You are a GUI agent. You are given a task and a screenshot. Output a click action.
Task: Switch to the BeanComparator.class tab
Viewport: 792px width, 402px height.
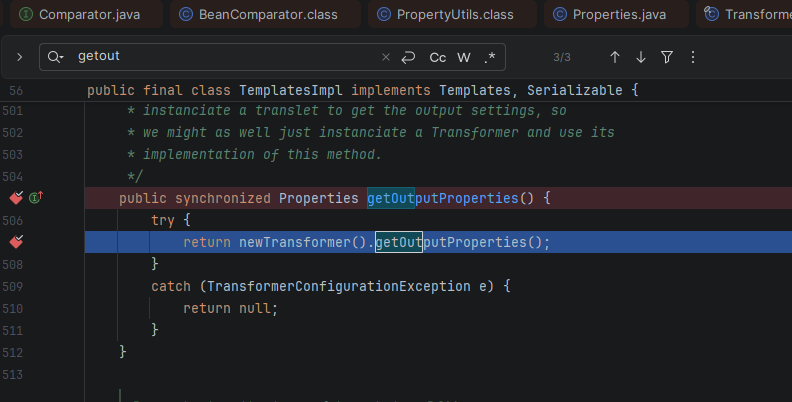[x=258, y=14]
